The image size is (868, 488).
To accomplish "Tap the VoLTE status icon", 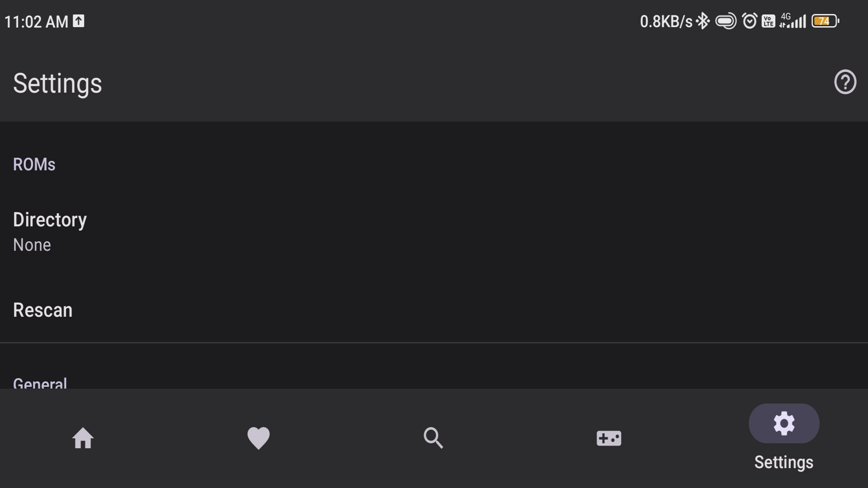I will tap(768, 21).
